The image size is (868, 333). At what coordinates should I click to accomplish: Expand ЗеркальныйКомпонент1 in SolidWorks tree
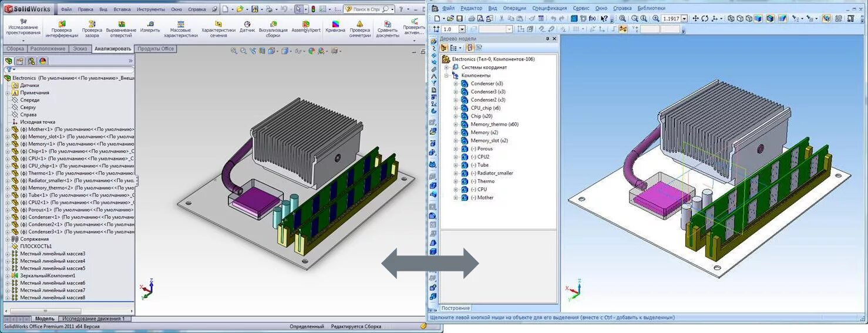click(8, 275)
